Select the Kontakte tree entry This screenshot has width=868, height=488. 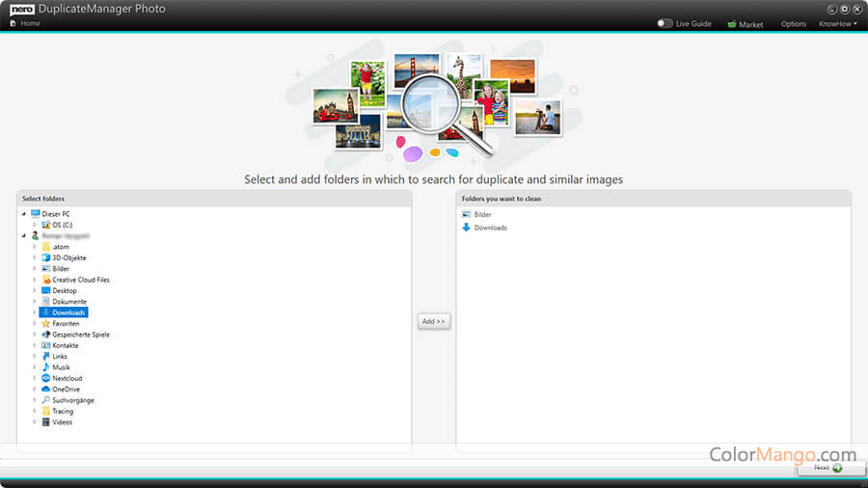click(x=66, y=346)
